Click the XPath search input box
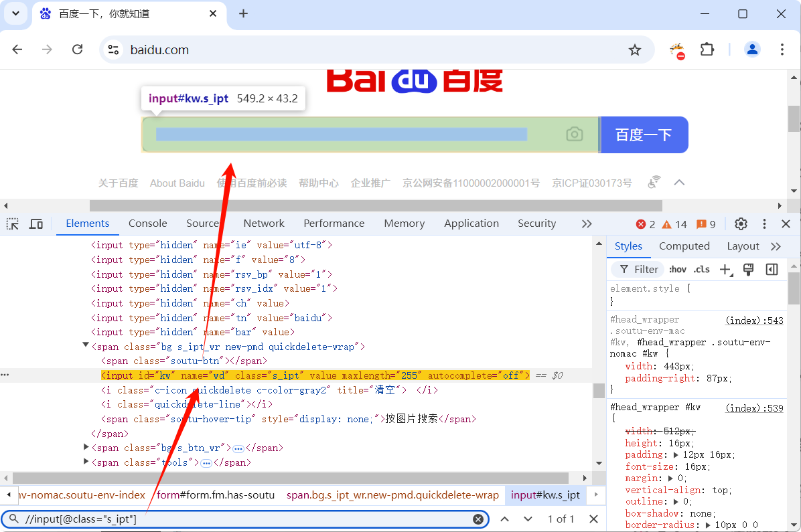Viewport: 801px width, 532px height. (x=245, y=519)
